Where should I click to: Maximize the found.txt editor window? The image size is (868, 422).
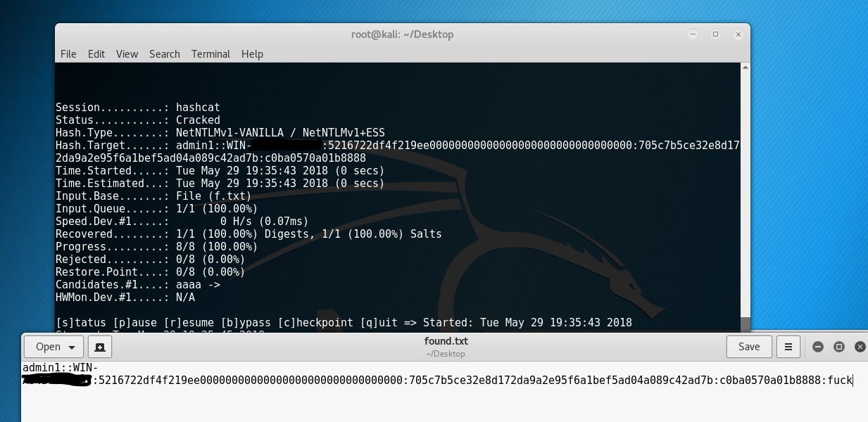click(x=839, y=347)
